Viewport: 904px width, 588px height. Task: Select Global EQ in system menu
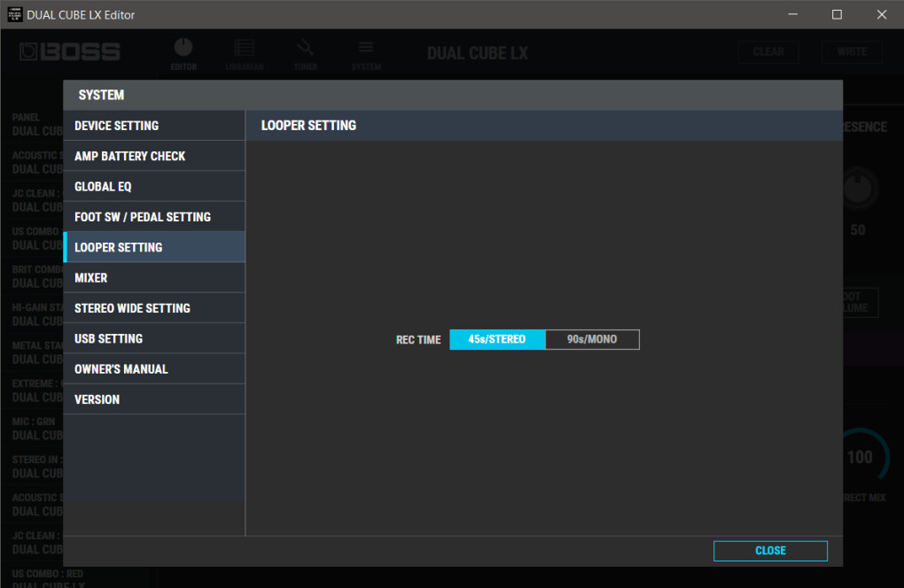(154, 187)
